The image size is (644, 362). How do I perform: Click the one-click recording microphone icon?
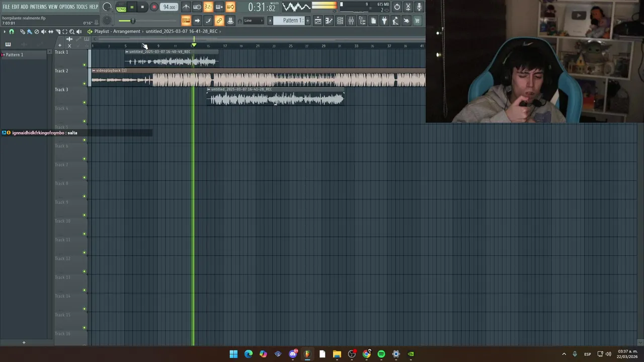[x=419, y=7]
